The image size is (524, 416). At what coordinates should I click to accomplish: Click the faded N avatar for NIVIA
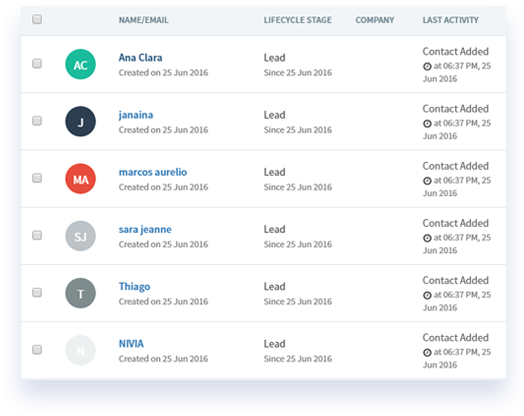81,350
